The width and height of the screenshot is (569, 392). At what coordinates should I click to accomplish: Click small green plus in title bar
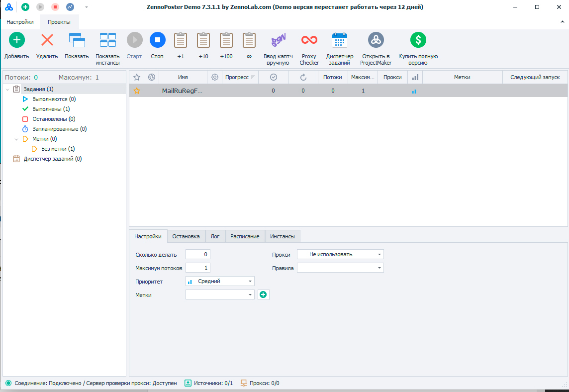pos(25,7)
